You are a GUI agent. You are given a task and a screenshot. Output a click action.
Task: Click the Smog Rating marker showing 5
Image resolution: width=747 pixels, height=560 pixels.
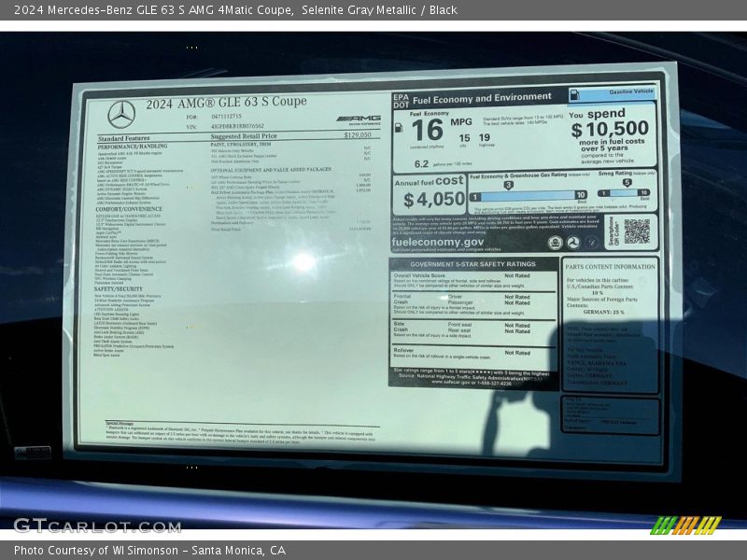627,183
